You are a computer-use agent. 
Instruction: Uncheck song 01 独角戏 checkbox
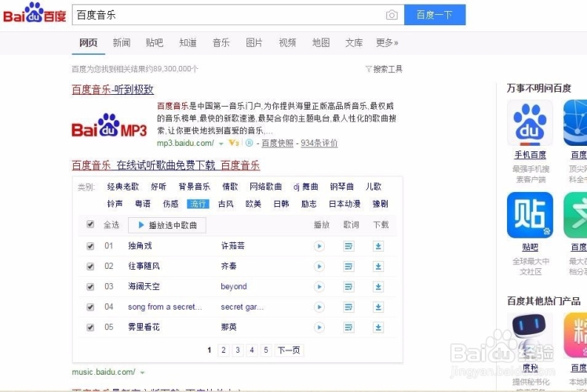click(x=90, y=245)
